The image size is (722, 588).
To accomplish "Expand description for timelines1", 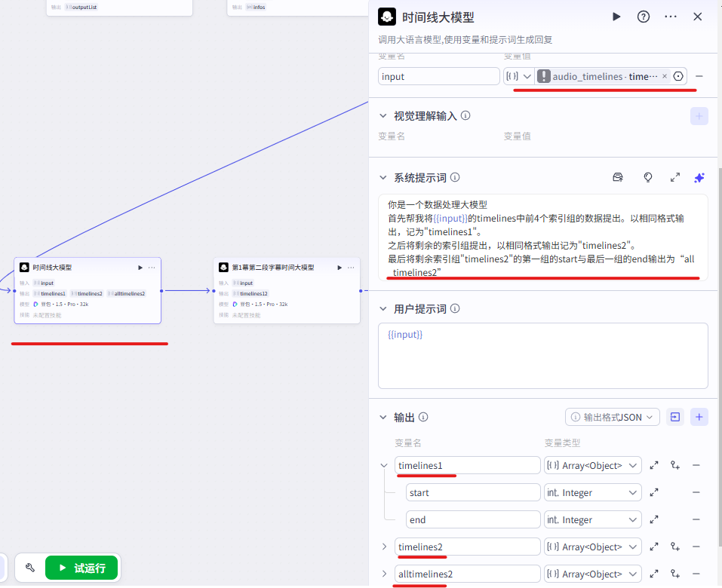I will [x=654, y=466].
